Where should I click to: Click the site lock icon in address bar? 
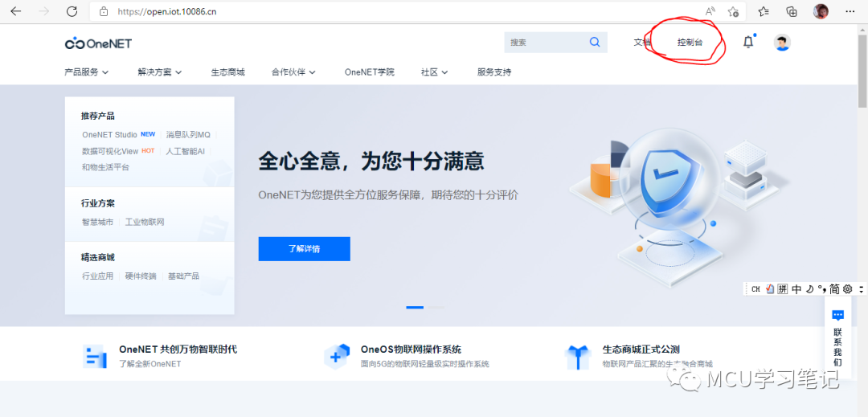[x=103, y=11]
